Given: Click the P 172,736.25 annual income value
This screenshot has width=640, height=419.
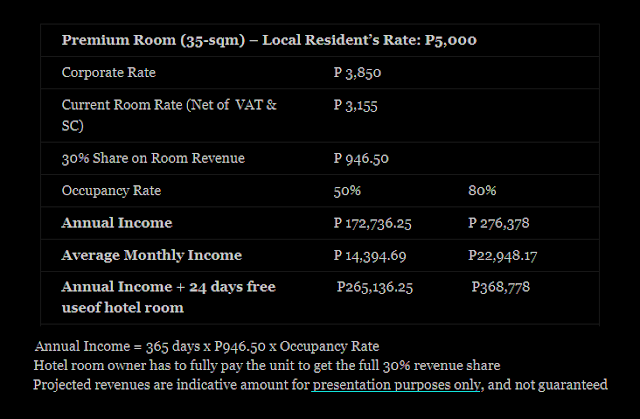Looking at the screenshot, I should pyautogui.click(x=372, y=223).
